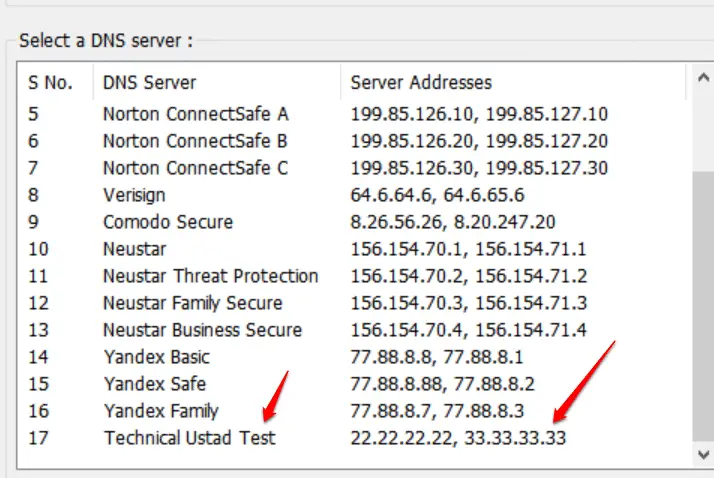Click the vertical scrollbar thumb
Viewport: 714px width, 478px height.
[703, 306]
